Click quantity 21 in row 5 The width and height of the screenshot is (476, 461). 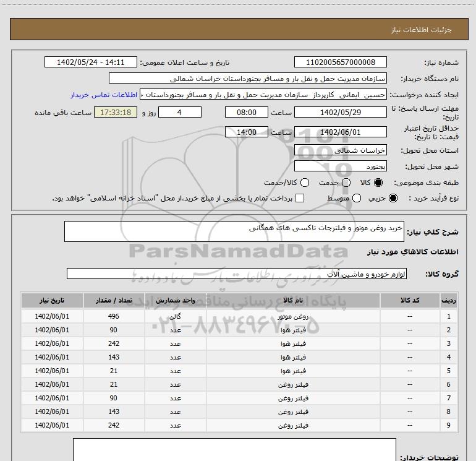pos(114,371)
